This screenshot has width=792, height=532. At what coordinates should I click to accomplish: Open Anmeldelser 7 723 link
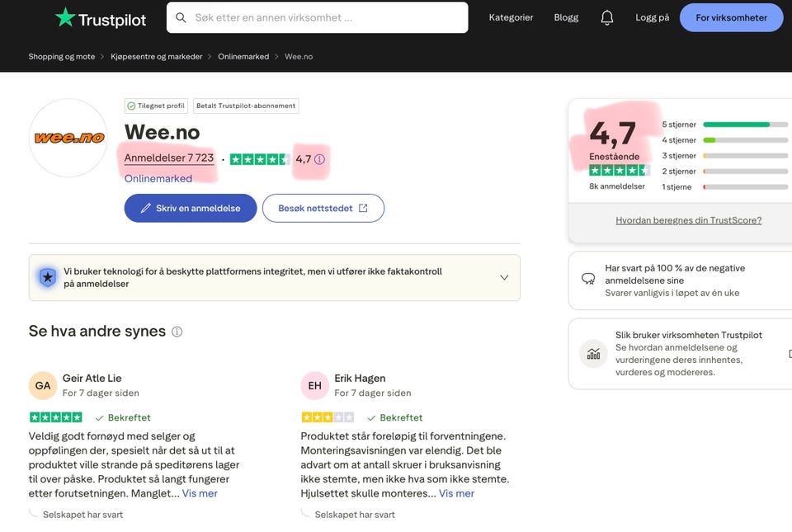(169, 158)
